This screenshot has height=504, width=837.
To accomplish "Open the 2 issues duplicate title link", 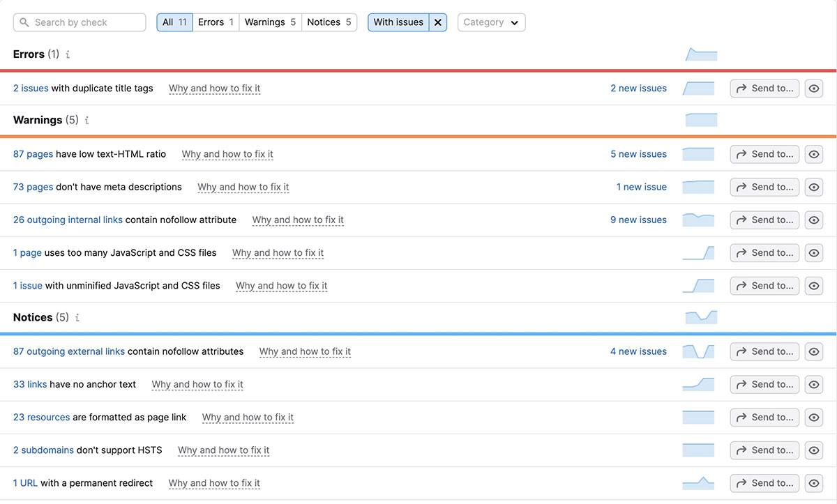I will coord(31,89).
